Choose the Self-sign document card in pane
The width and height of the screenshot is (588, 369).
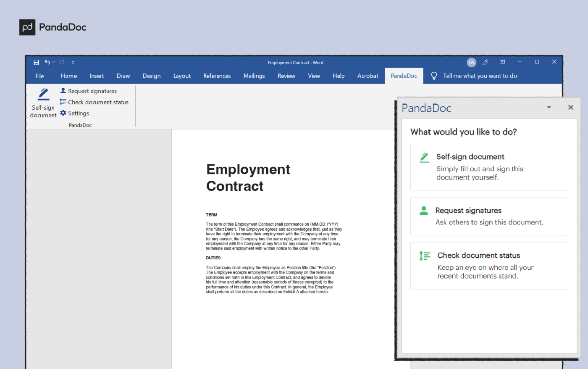coord(489,167)
